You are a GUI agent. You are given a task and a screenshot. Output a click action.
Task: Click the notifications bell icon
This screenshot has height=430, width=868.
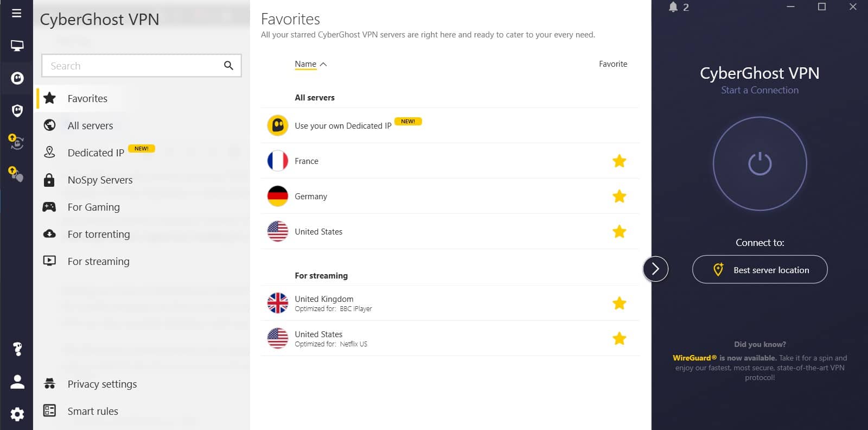coord(673,7)
